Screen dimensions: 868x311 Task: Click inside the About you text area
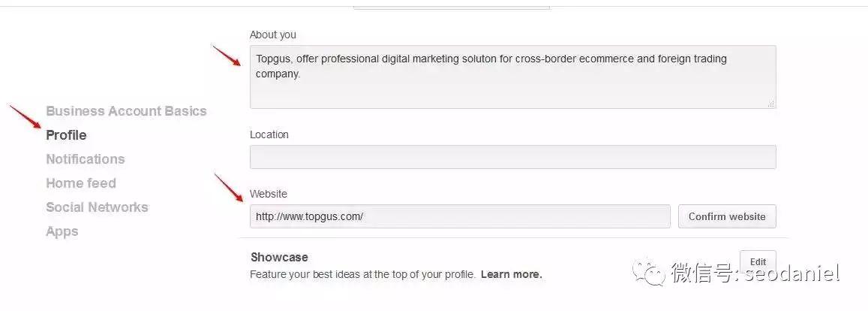click(512, 77)
